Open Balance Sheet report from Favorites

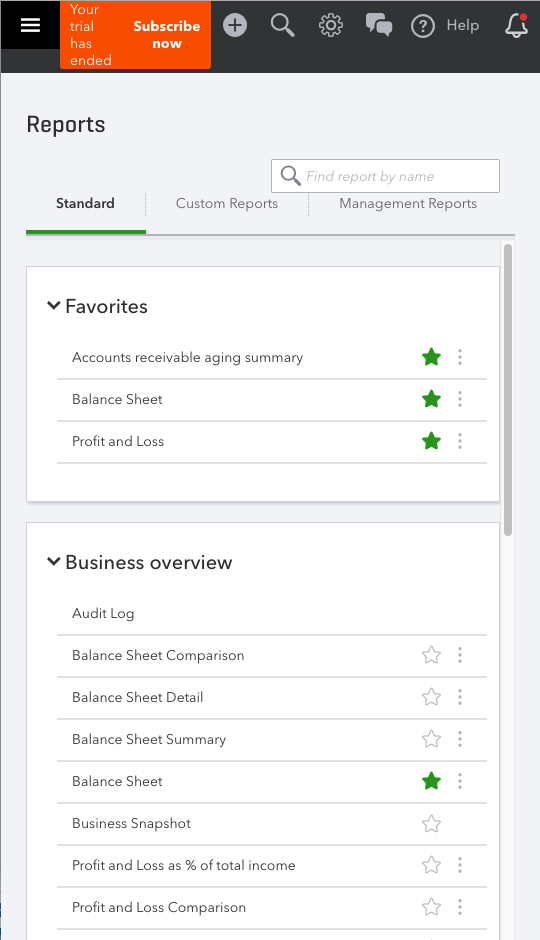point(117,399)
